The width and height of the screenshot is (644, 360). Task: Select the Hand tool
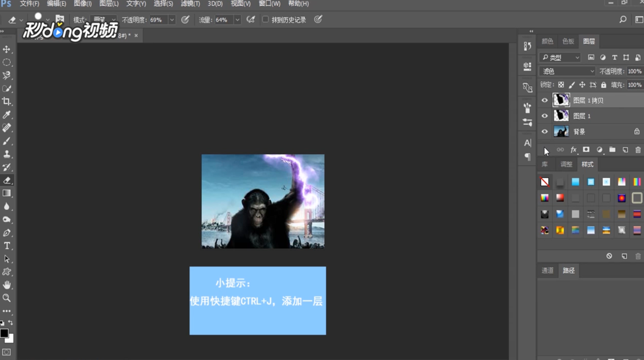pos(7,285)
